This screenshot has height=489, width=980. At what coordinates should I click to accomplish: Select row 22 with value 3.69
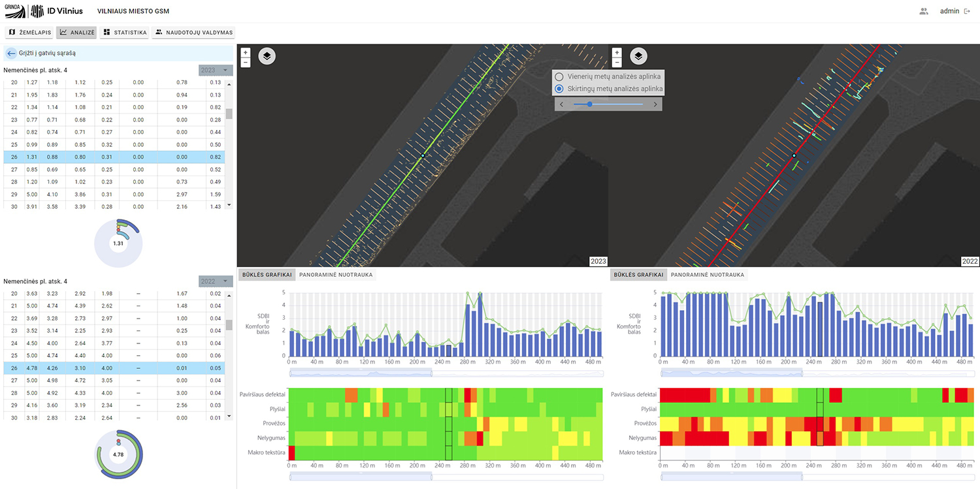112,318
